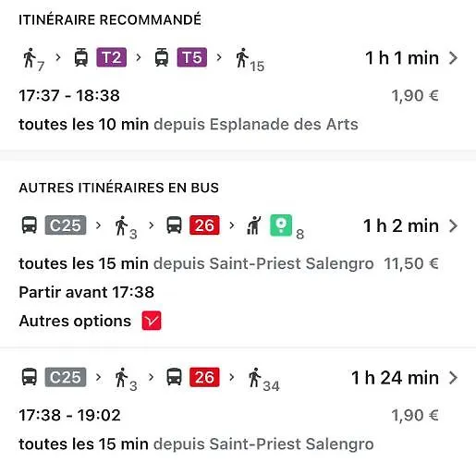
Task: Tap the green ride-pickup pin icon
Action: pos(281,225)
